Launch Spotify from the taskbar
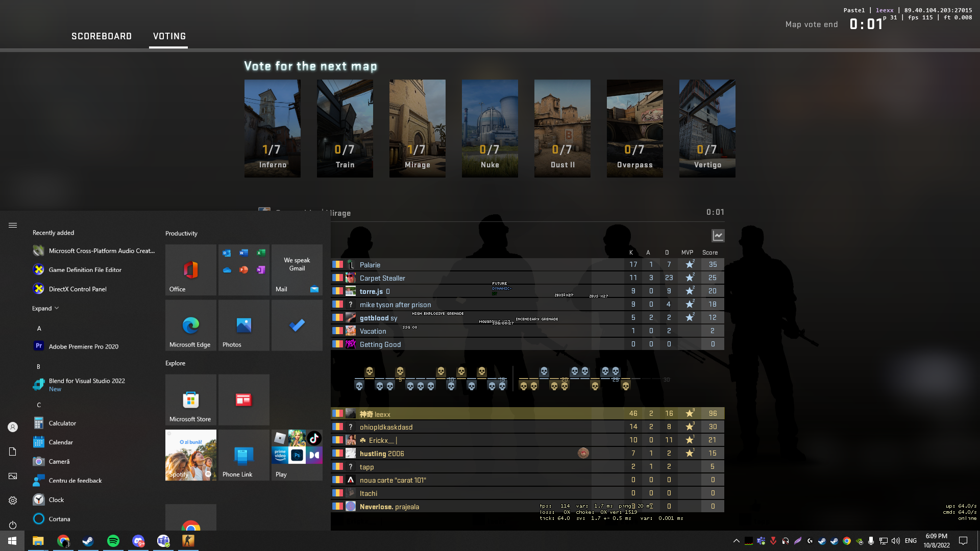Viewport: 980px width, 551px height. click(x=113, y=541)
